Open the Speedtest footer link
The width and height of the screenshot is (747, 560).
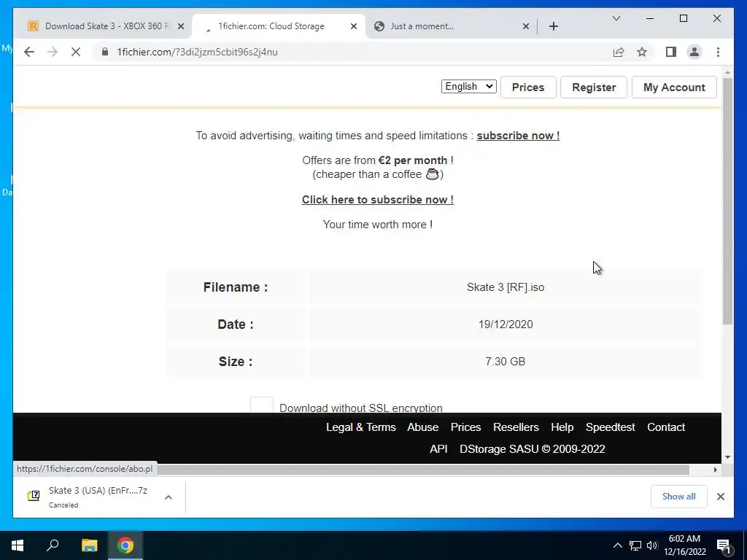pos(611,427)
